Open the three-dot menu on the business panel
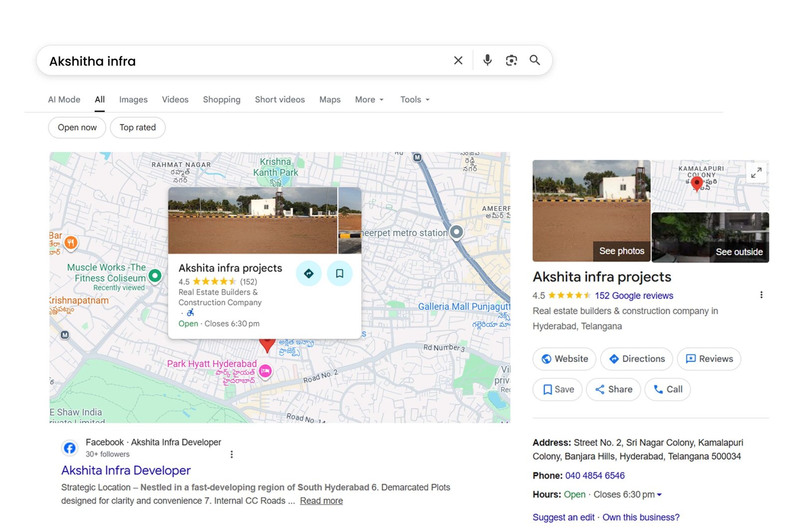The image size is (798, 532). pos(762,295)
